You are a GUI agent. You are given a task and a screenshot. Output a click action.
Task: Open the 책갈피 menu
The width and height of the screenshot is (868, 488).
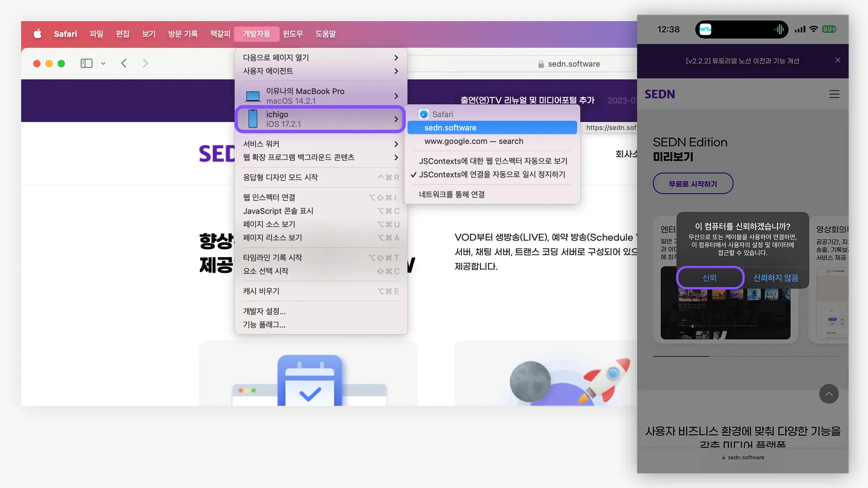[220, 34]
